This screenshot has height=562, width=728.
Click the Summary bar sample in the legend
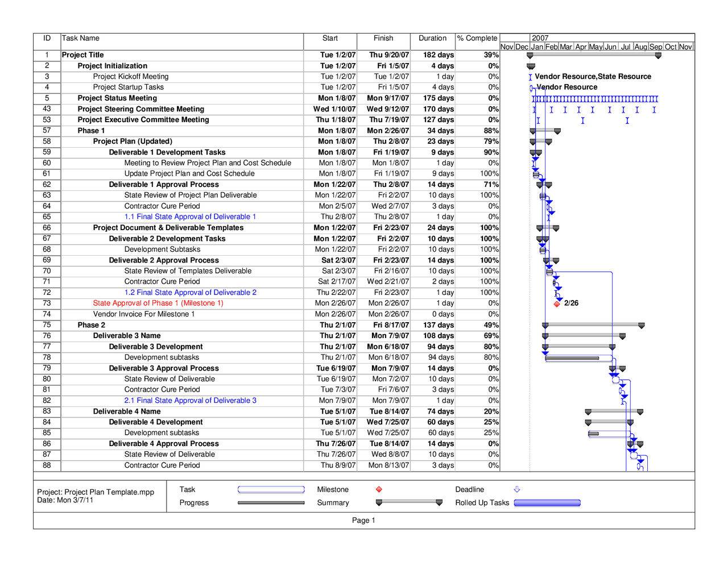(408, 503)
